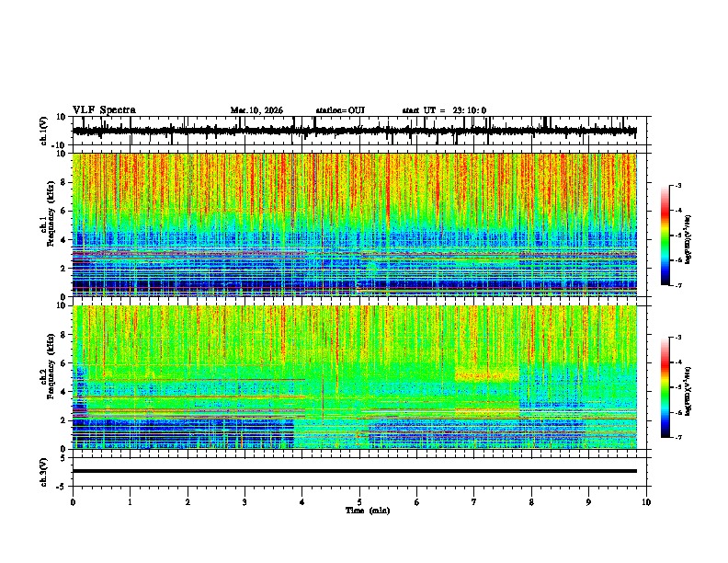Click the "2" tick on time axis

tap(188, 502)
